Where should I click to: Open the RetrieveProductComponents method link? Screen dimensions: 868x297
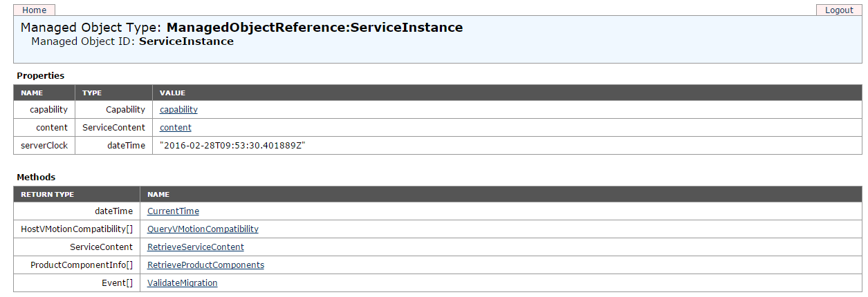[205, 265]
